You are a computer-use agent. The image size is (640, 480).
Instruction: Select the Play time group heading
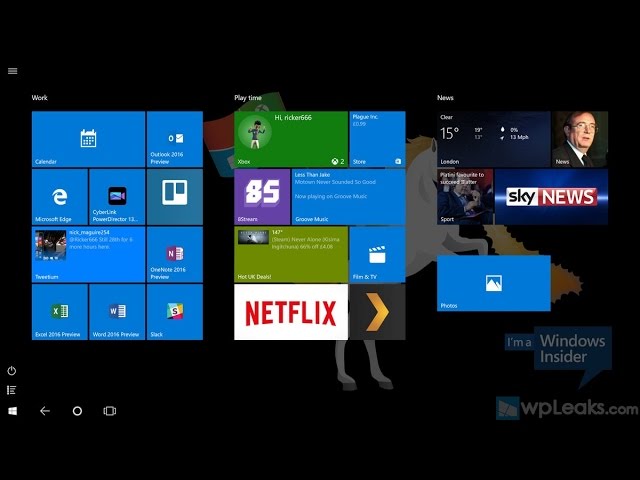tap(248, 98)
